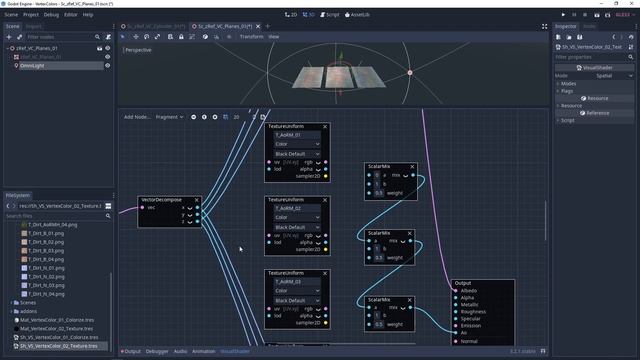Open the Editor menu
The image size is (640, 360).
coord(71,15)
